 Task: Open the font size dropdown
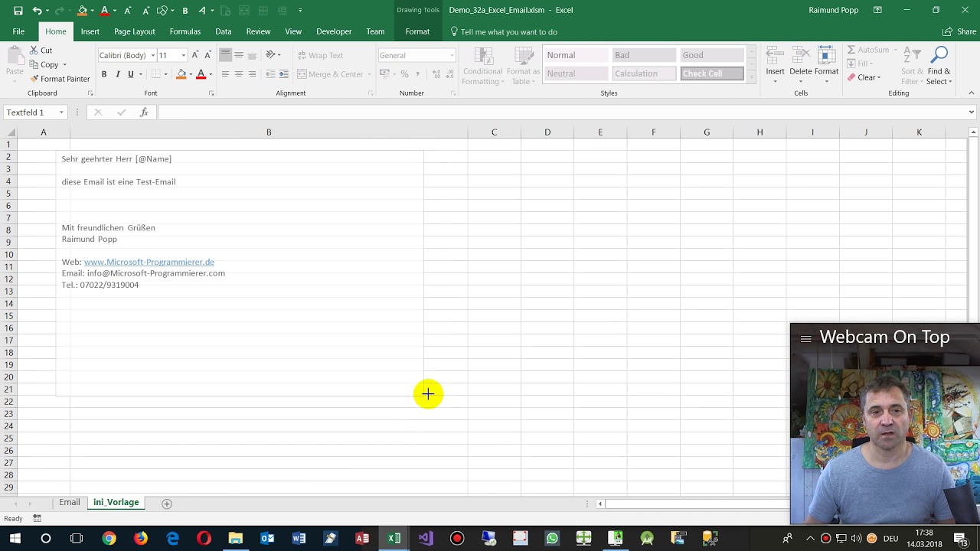pos(183,55)
